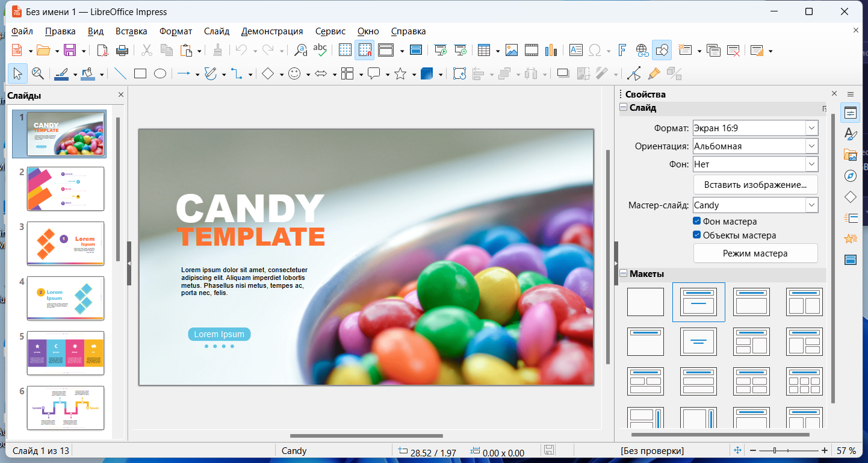
Task: Insert a hyperlink (globe icon)
Action: (642, 51)
